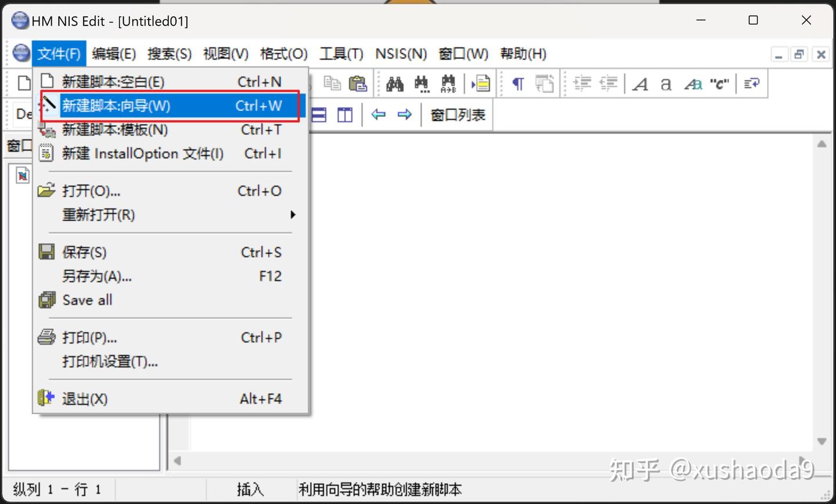Open the 帮助(H) menu
836x504 pixels.
522,53
